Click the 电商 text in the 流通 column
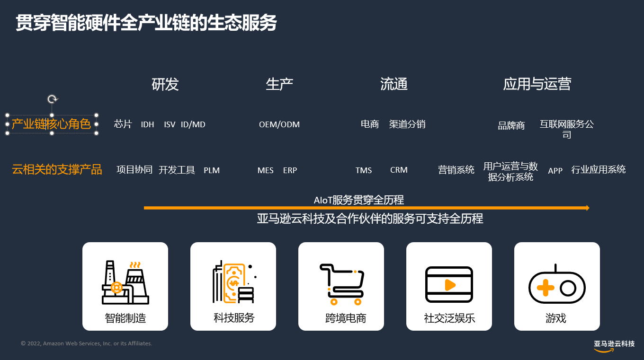644x360 pixels. point(370,124)
